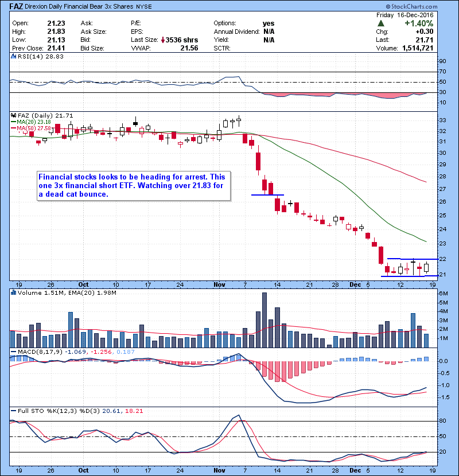The image size is (459, 476).
Task: Click the candlestick icon beside FAZ (Daily)
Action: 13,115
